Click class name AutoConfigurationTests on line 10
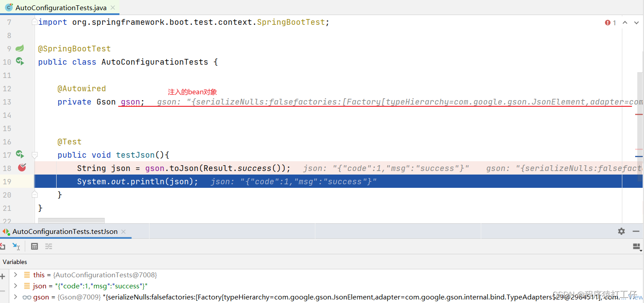 [155, 62]
